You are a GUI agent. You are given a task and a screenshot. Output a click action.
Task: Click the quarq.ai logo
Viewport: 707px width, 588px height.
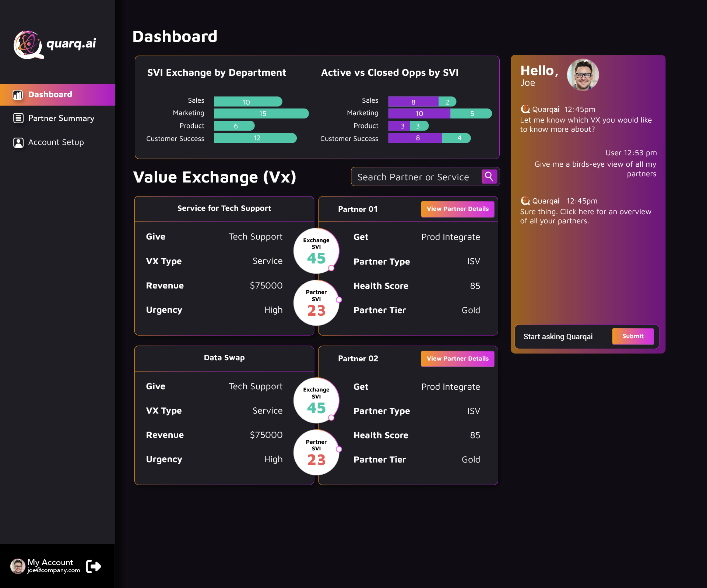[x=54, y=44]
